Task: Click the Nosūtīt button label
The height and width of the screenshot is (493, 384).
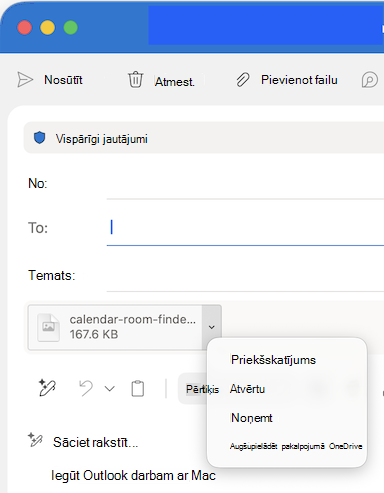Action: tap(63, 80)
